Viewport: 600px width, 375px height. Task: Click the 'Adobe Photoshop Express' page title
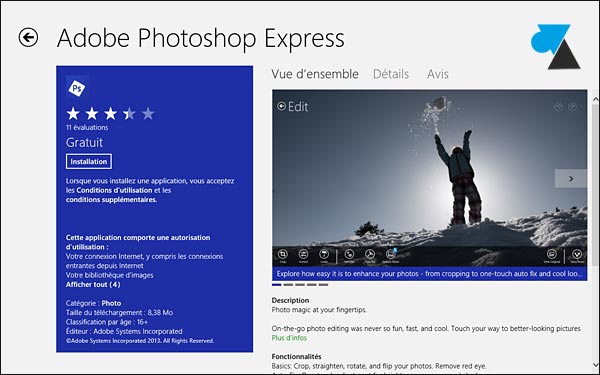(201, 38)
